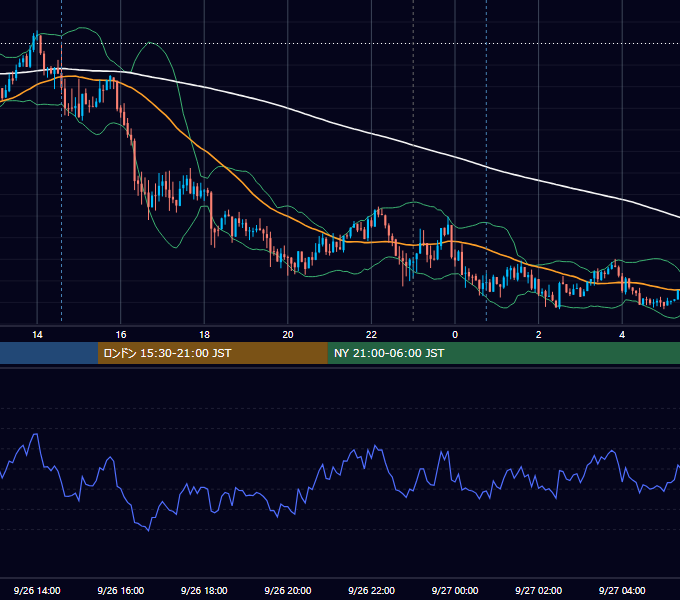Click the 2 hour label on time axis
Image resolution: width=680 pixels, height=600 pixels.
coord(539,335)
